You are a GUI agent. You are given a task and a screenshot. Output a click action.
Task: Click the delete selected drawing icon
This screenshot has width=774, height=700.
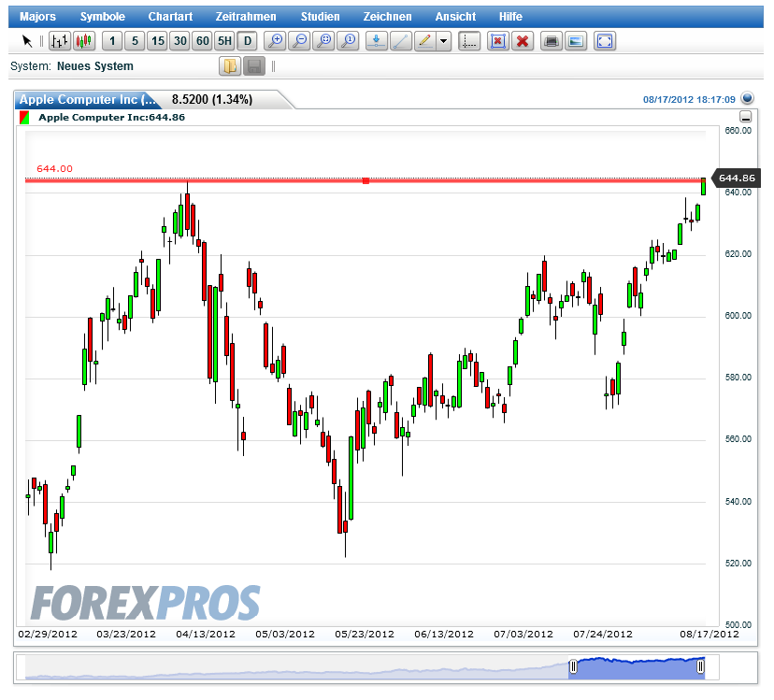point(498,41)
